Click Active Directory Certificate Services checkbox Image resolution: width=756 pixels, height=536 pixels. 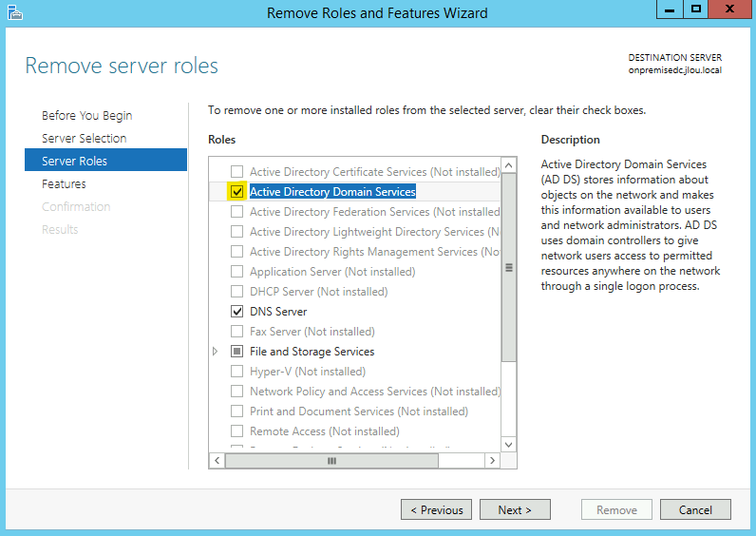[236, 171]
